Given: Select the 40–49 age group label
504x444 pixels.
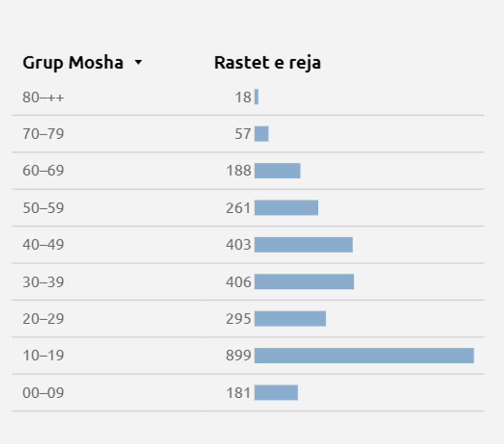Looking at the screenshot, I should 43,245.
